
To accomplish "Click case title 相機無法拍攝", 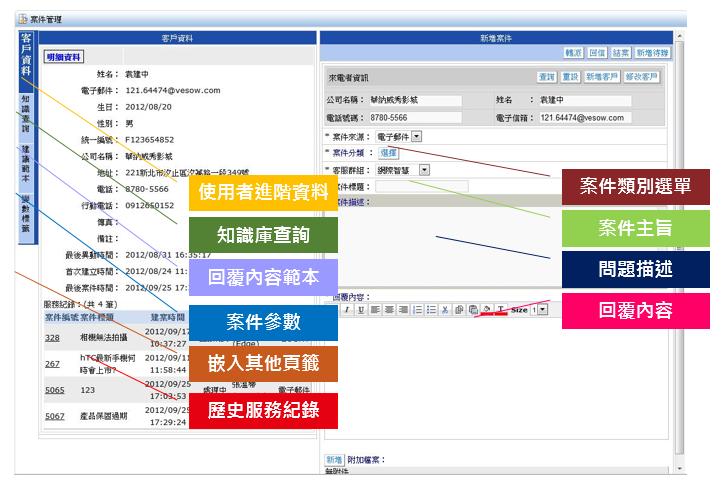I will 103,338.
